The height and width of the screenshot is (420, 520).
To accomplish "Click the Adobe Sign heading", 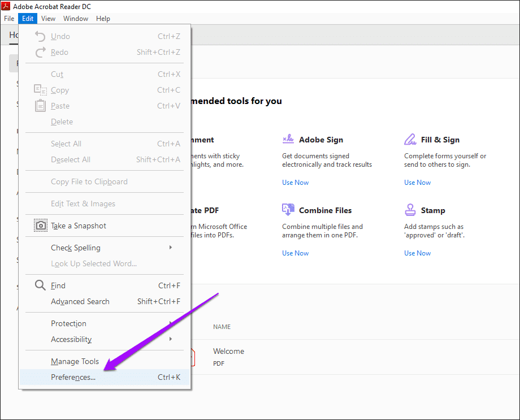I will pos(320,140).
